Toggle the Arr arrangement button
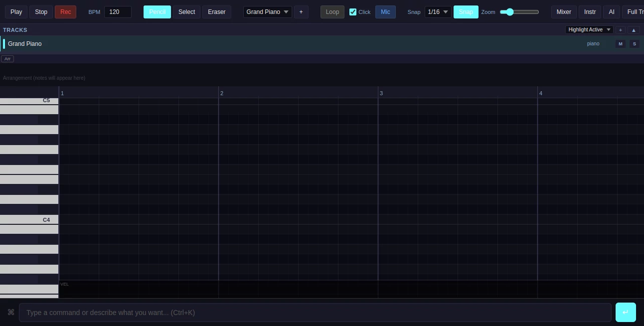This screenshot has width=644, height=326. [7, 59]
